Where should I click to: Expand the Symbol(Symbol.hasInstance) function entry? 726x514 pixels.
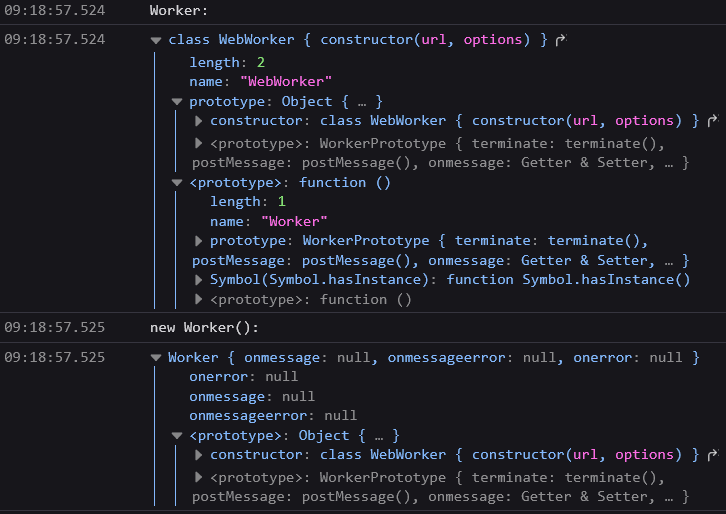point(198,280)
